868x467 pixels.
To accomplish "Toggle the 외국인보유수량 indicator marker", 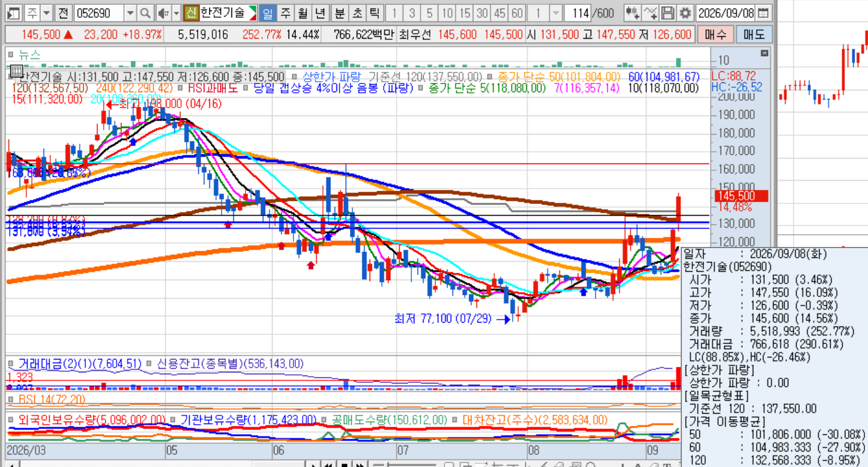I will coord(11,420).
